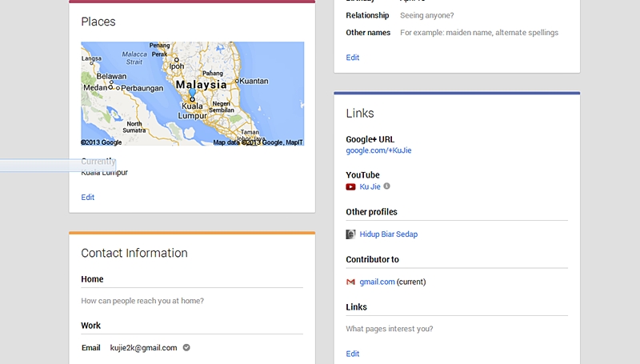Click the Hidup Biar Sedap profile avatar
Viewport: 640px width, 364px height.
350,234
